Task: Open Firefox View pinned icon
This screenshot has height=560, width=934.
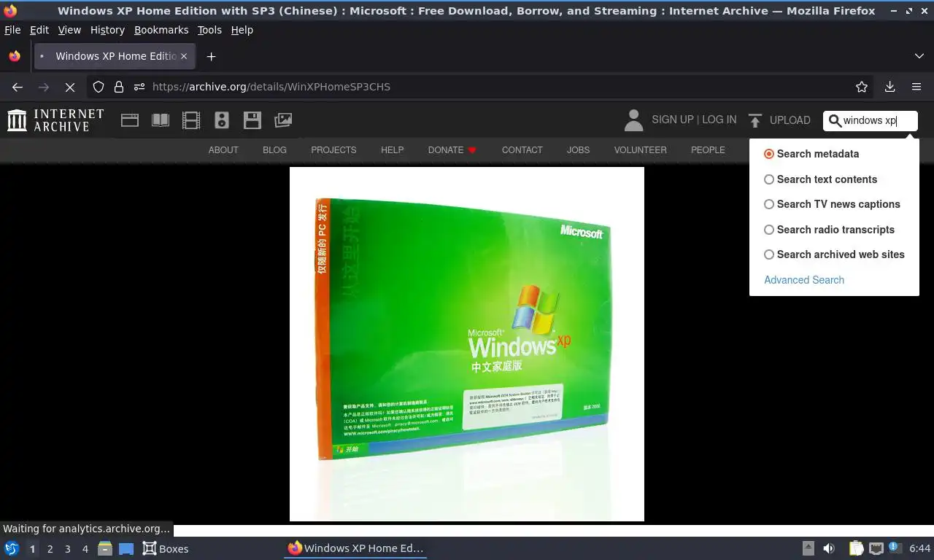Action: [x=15, y=56]
